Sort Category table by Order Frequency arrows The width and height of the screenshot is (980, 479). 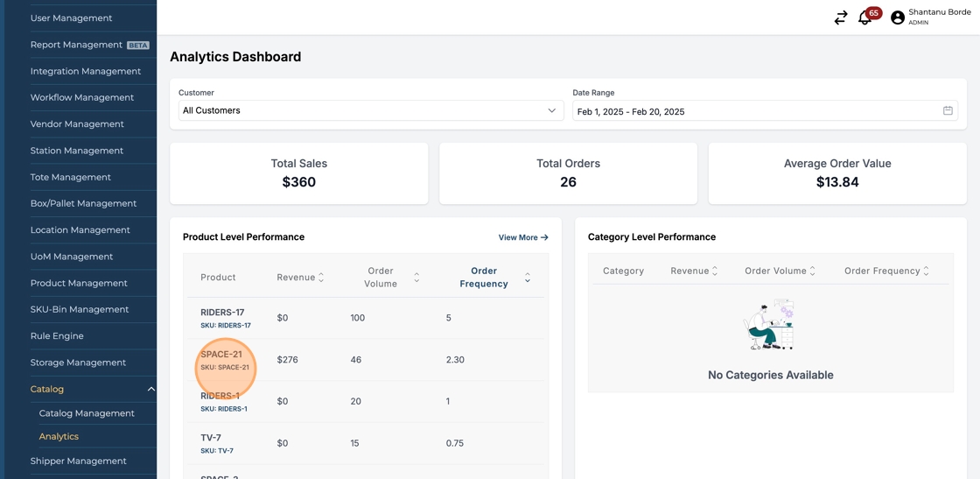(x=927, y=271)
